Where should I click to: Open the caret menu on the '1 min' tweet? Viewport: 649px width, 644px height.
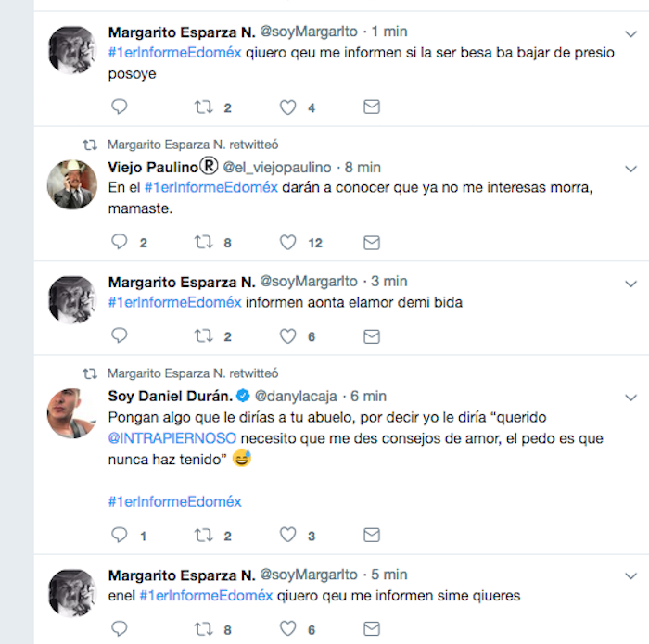click(x=631, y=34)
